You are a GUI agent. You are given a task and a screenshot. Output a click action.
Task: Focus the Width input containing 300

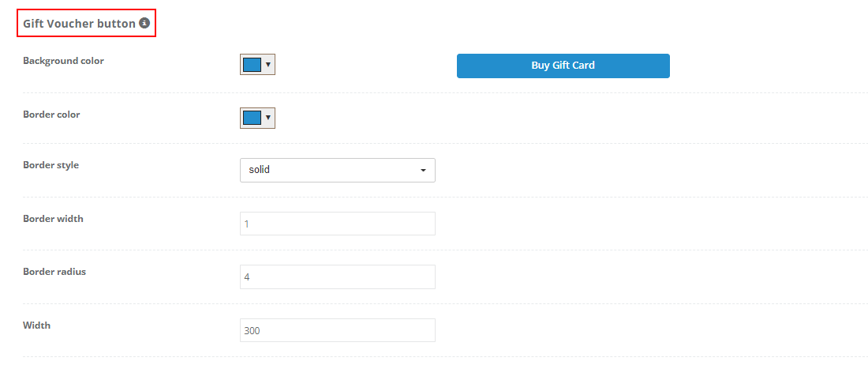click(338, 330)
